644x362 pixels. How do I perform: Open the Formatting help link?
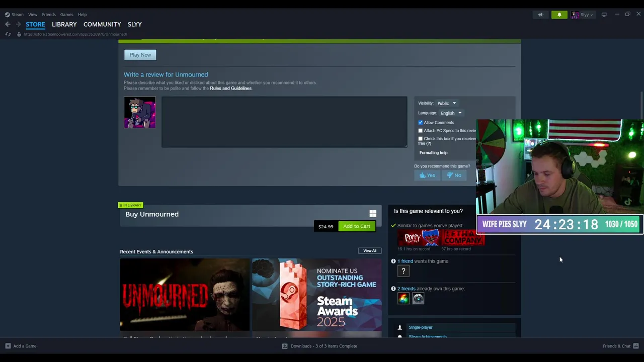point(433,153)
